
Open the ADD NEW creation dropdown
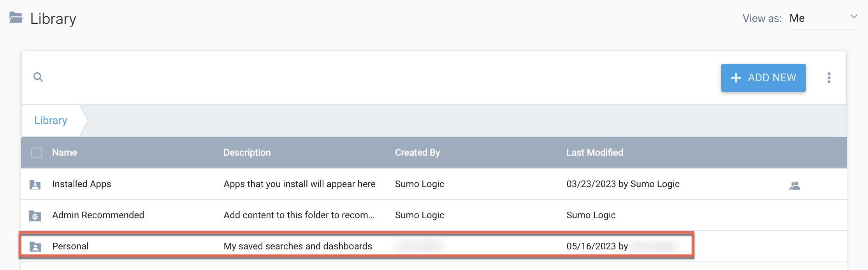(x=763, y=77)
